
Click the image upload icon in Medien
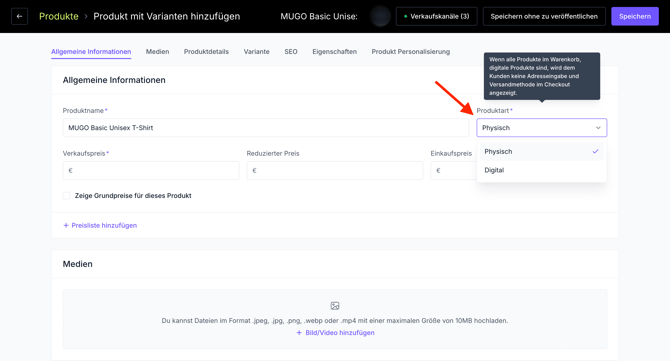[x=335, y=306]
